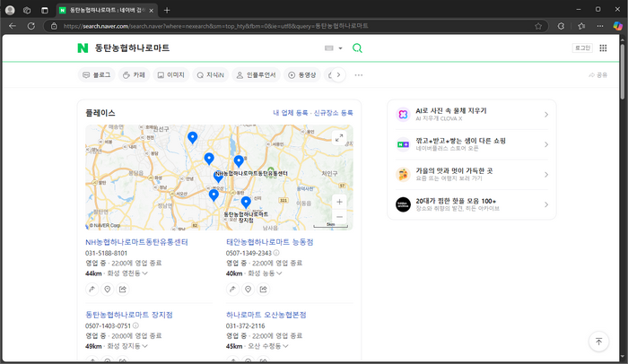Zoom out the map with minus button
This screenshot has height=364, width=628.
(339, 217)
